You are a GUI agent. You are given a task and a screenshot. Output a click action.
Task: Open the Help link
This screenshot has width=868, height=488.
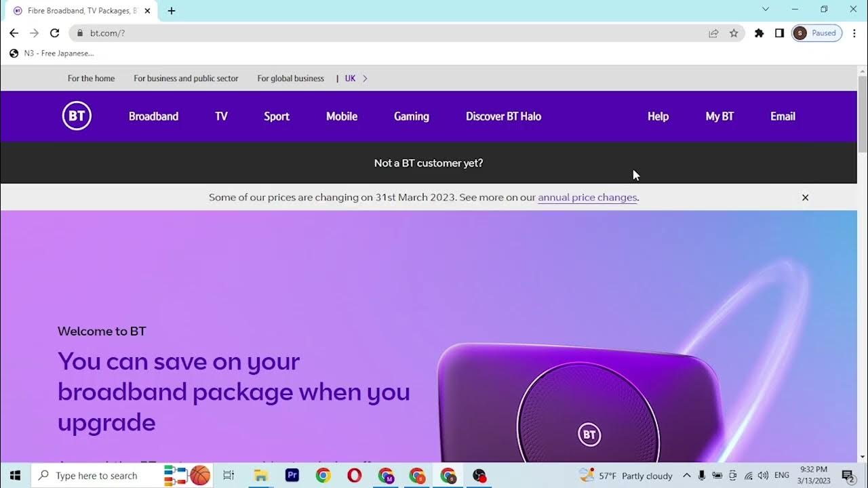click(658, 117)
